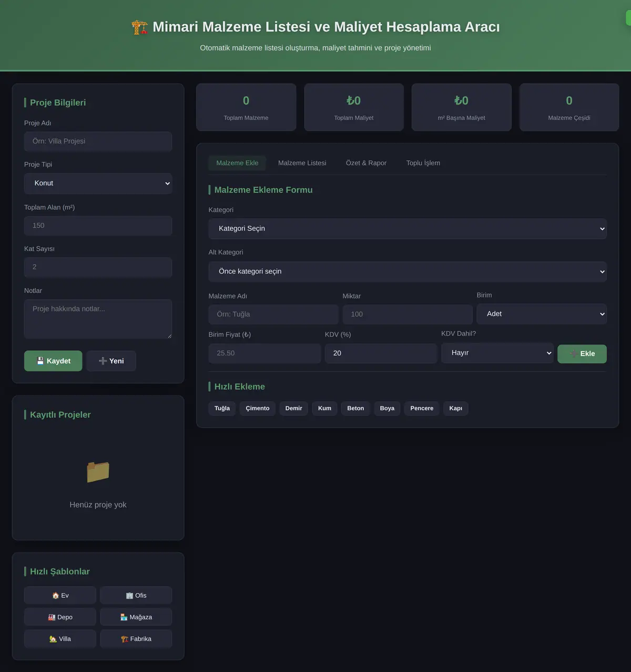Click the "Toplam Maliyet" stat label

(354, 118)
